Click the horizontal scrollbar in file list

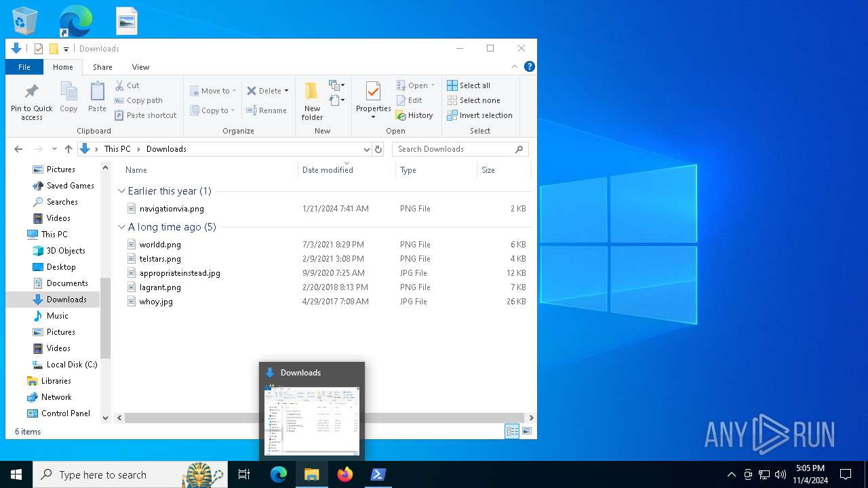pyautogui.click(x=324, y=418)
